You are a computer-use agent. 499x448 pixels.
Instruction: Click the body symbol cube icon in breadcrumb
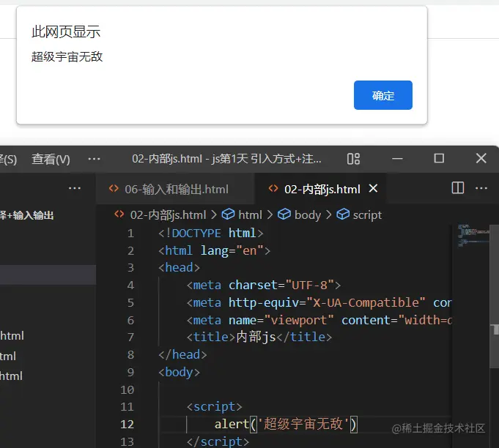point(284,214)
